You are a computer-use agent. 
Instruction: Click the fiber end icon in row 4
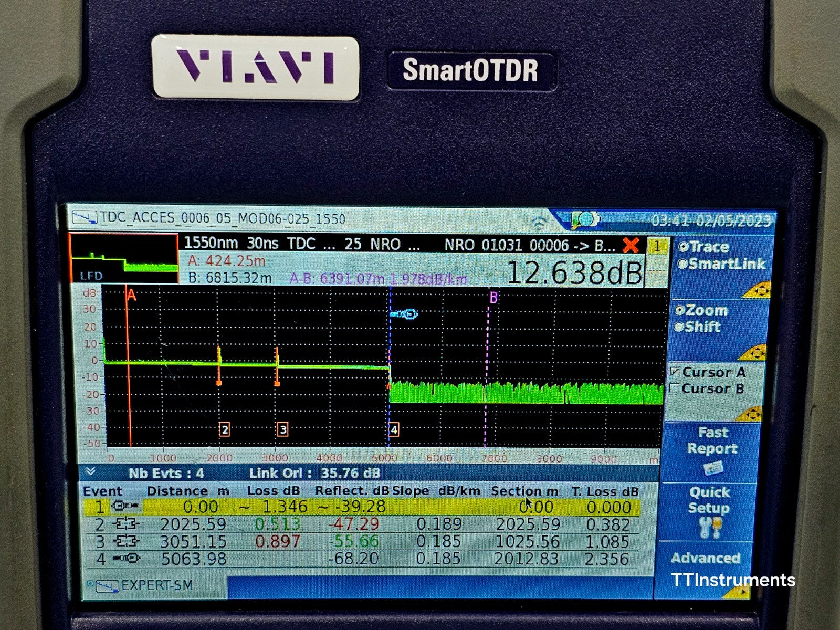tap(126, 558)
